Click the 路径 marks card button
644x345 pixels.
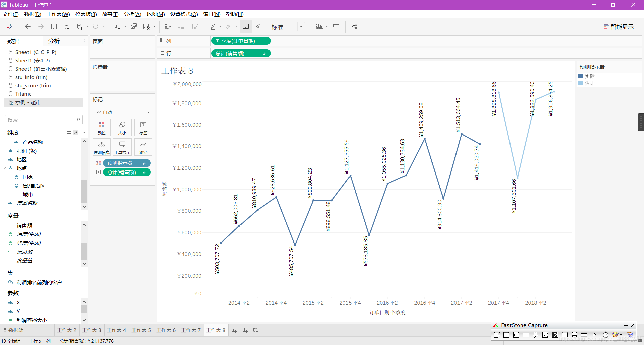click(x=143, y=147)
